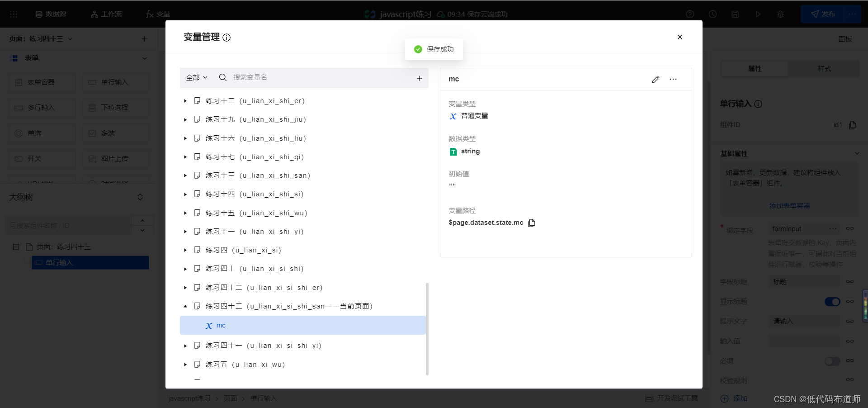Viewport: 868px width, 408px height.
Task: Edit the mc variable with pencil icon
Action: [x=656, y=79]
